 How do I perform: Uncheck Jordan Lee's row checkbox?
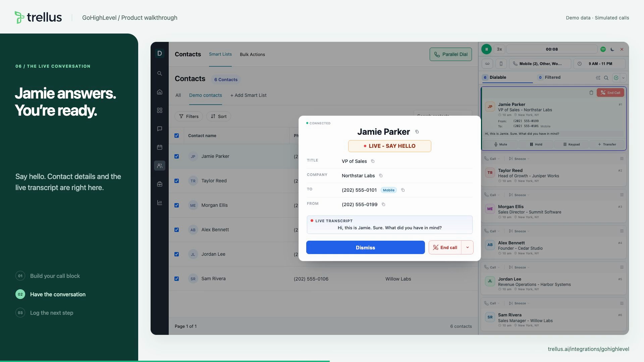pos(176,254)
